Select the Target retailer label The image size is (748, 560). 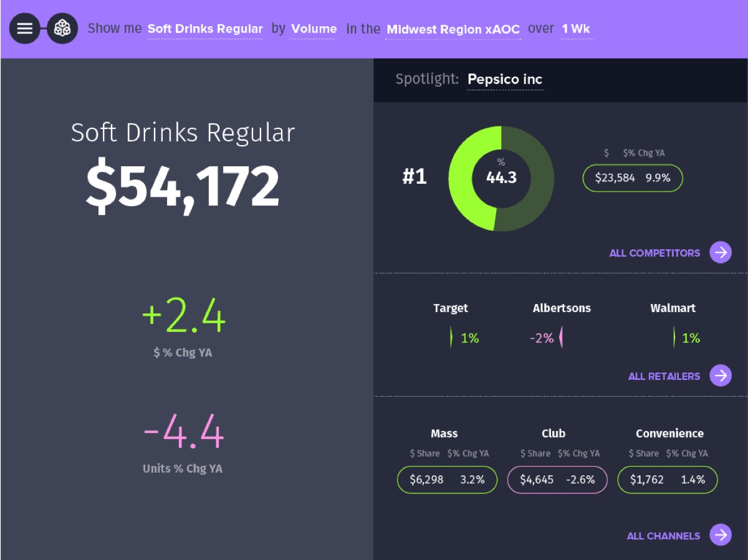point(450,308)
